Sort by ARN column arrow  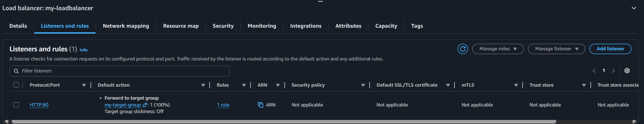(278, 85)
